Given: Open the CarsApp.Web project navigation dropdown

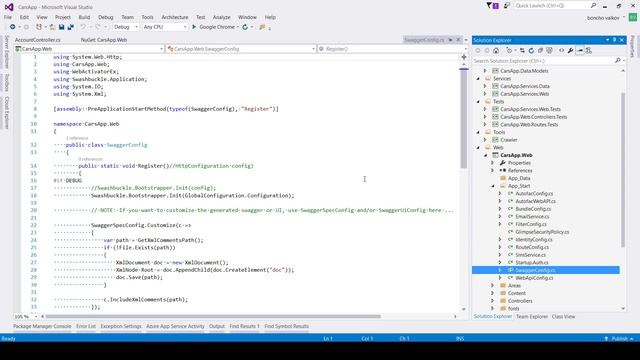Looking at the screenshot, I should [89, 49].
